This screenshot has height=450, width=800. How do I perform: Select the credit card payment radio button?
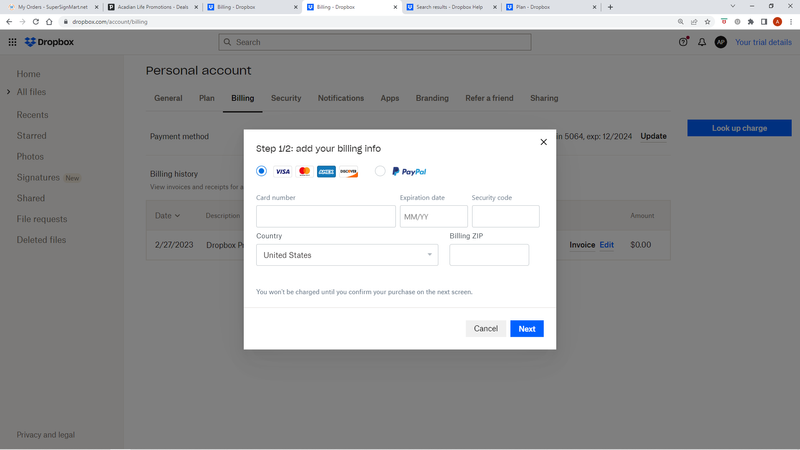pos(261,171)
